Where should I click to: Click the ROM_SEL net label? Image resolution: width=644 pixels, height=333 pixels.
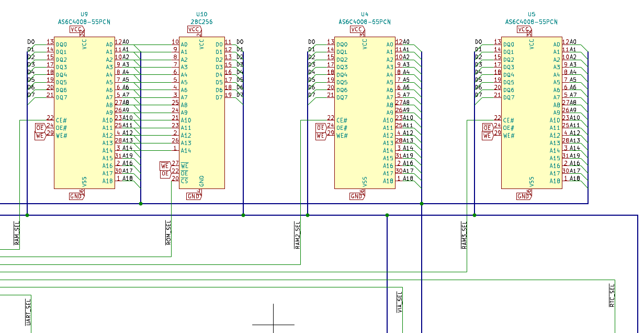click(x=168, y=234)
